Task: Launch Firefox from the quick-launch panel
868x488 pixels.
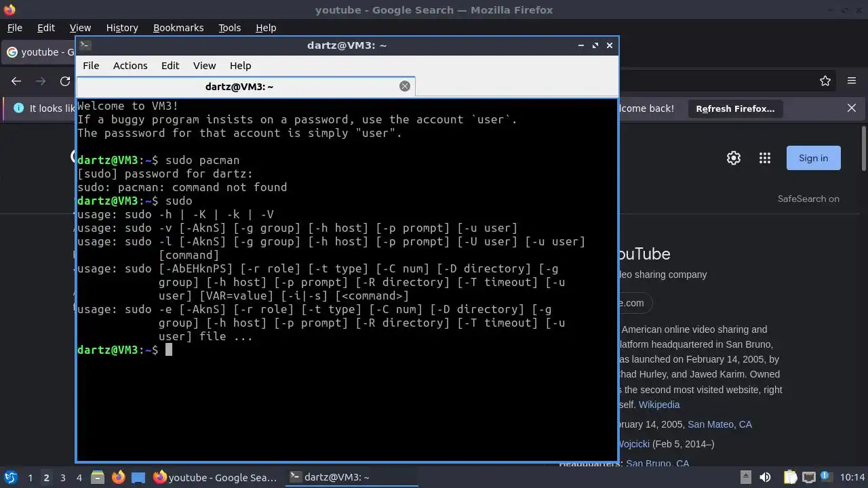Action: pos(118,477)
